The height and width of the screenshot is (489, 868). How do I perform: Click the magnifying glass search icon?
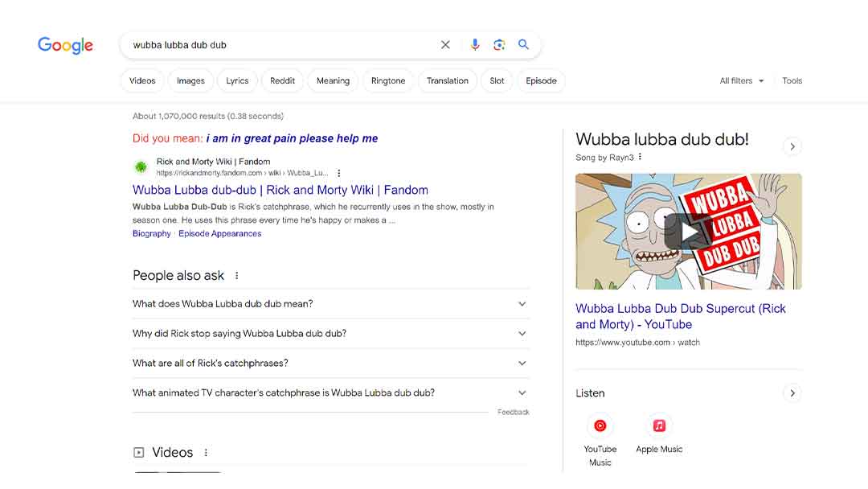tap(523, 44)
